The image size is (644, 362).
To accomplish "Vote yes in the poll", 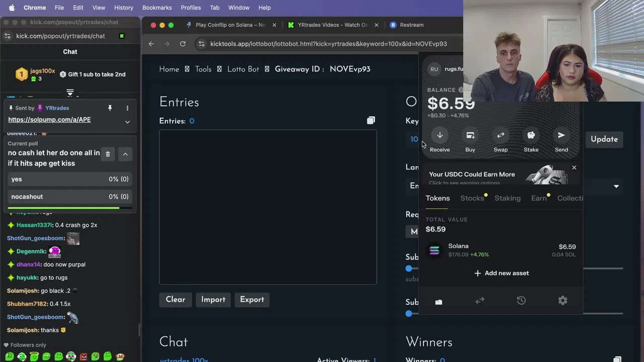I will point(70,179).
